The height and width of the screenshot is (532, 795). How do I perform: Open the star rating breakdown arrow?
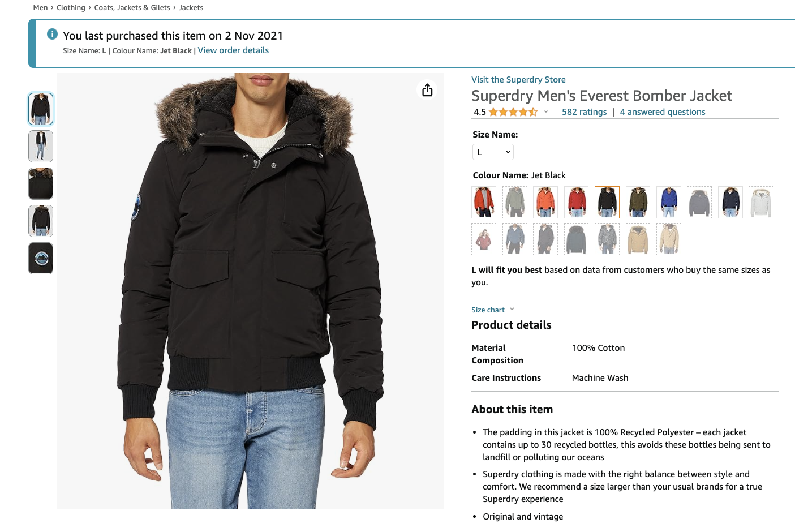coord(546,111)
